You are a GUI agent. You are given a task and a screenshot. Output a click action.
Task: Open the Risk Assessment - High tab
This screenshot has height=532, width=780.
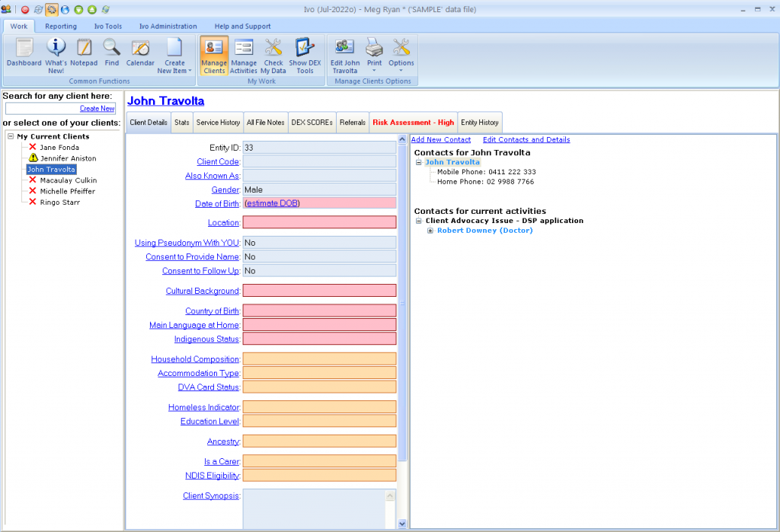(x=414, y=122)
